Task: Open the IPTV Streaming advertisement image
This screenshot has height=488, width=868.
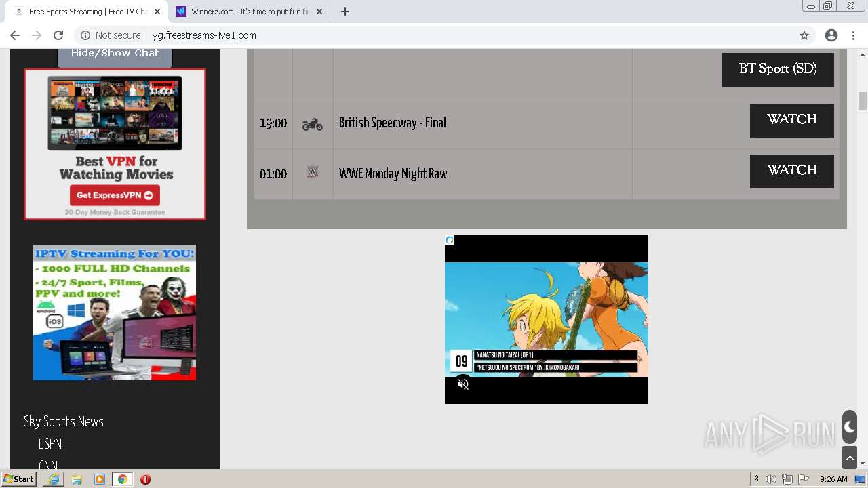Action: 115,312
